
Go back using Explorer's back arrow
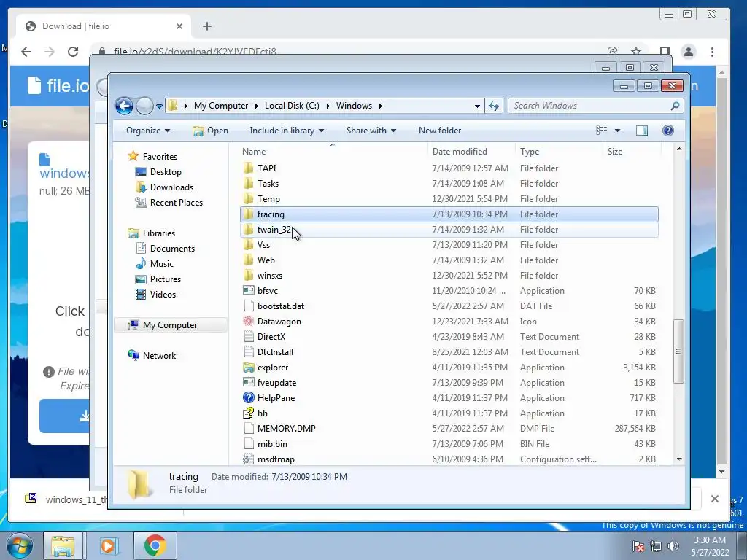tap(124, 106)
